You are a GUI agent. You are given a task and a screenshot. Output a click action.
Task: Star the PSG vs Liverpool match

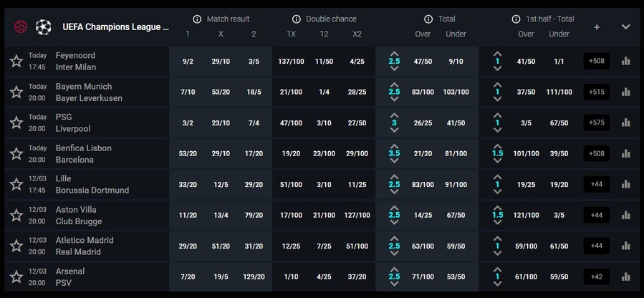click(x=16, y=122)
